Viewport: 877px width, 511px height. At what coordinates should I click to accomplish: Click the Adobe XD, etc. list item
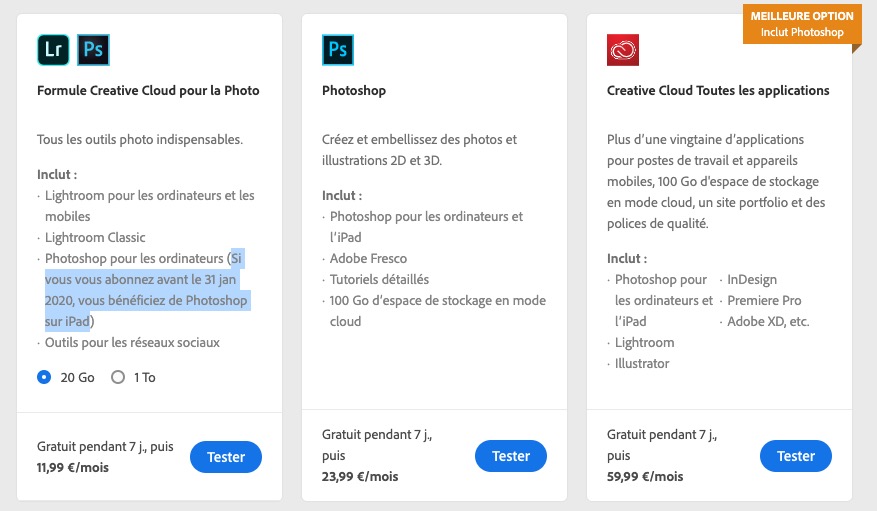(768, 321)
